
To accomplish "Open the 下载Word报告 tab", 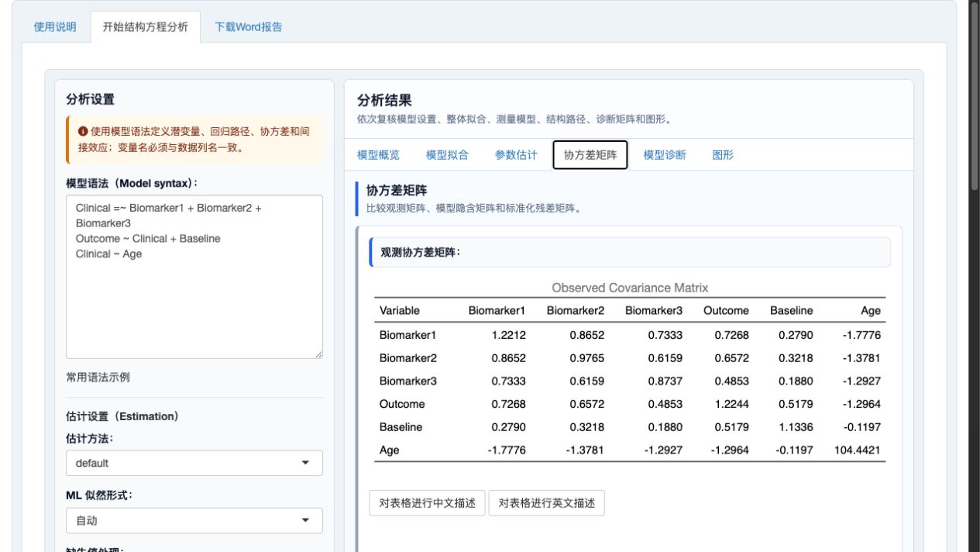I will (x=249, y=27).
